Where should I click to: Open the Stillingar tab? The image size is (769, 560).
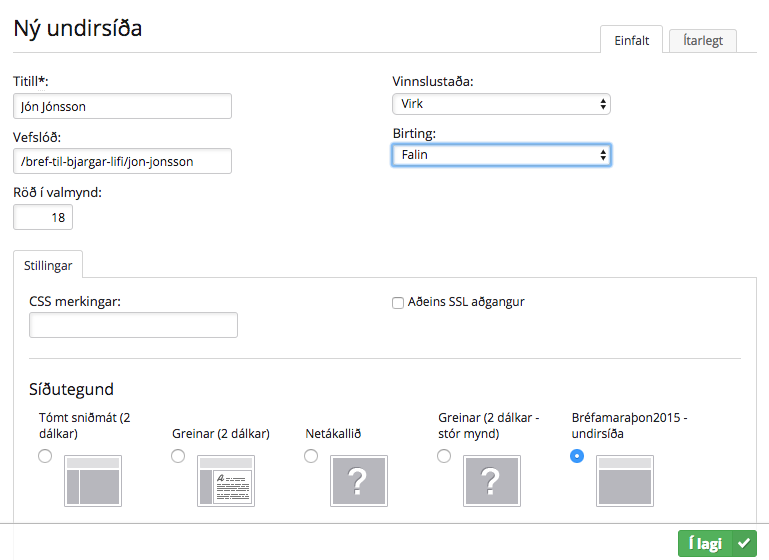(48, 265)
